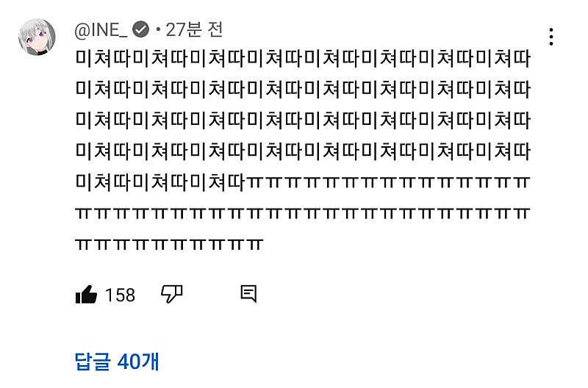
Task: Open the commenter's profile avatar
Action: pyautogui.click(x=37, y=38)
